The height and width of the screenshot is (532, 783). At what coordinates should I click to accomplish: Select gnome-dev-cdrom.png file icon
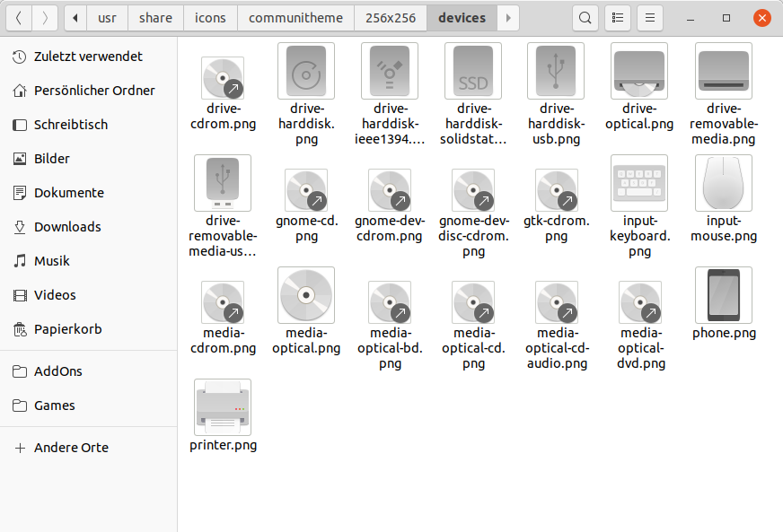[x=390, y=190]
